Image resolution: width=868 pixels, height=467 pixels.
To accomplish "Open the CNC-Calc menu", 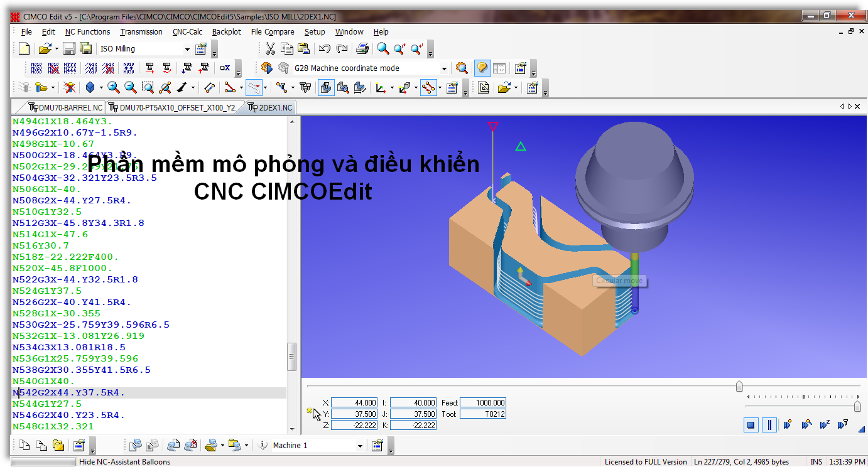I will [187, 31].
